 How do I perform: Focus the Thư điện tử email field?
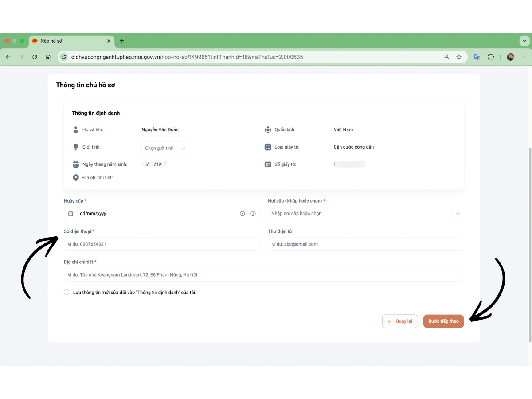[366, 244]
